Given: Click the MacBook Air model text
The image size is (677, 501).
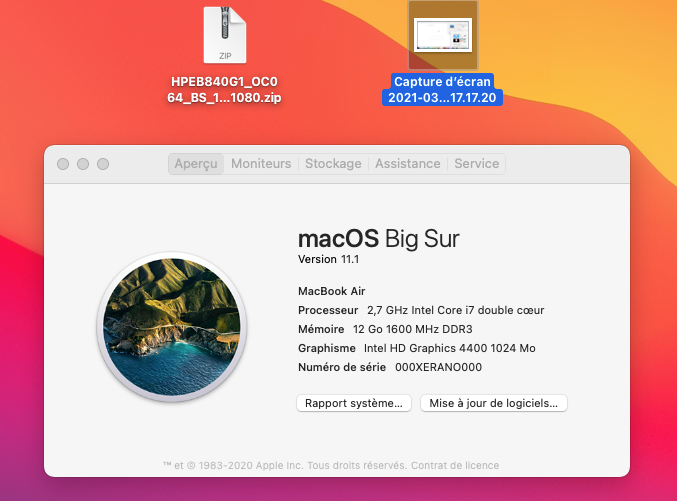Looking at the screenshot, I should pyautogui.click(x=332, y=291).
